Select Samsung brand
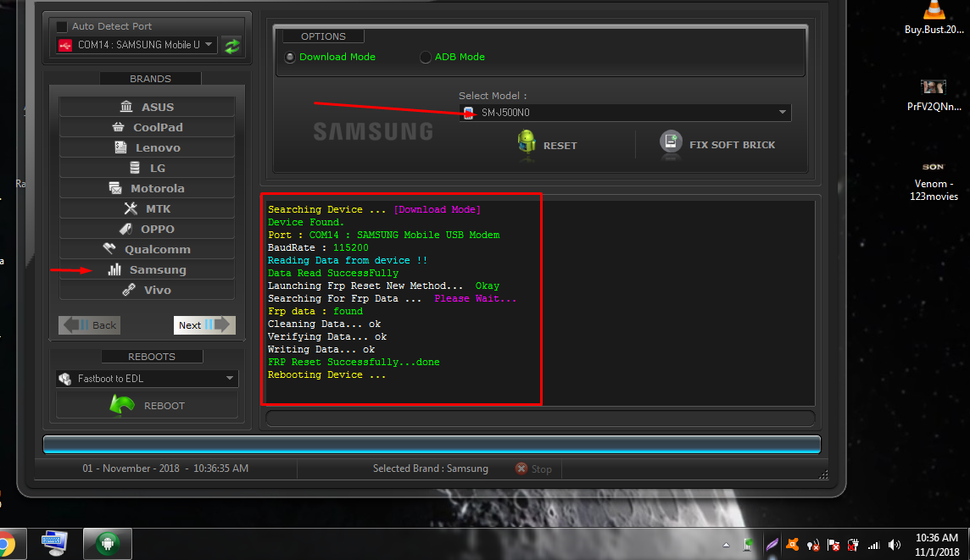The image size is (970, 560). [x=147, y=270]
